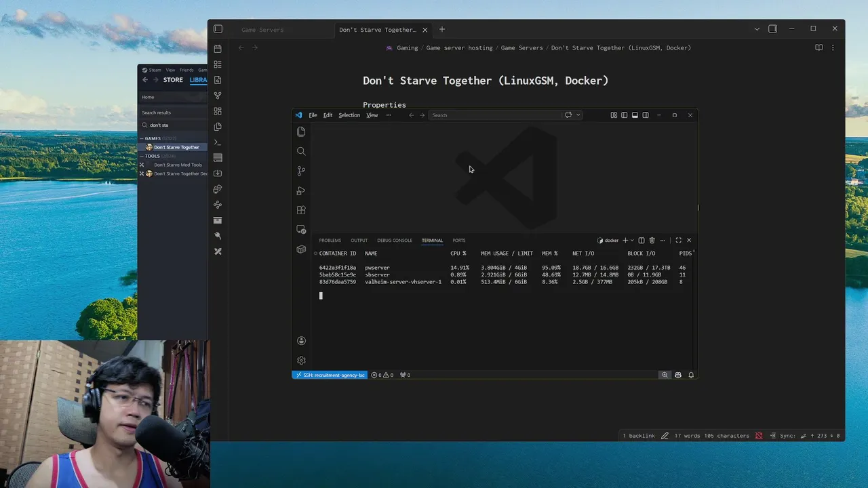Image resolution: width=868 pixels, height=488 pixels.
Task: Open Manage gear in VS Code activity bar
Action: [x=301, y=361]
